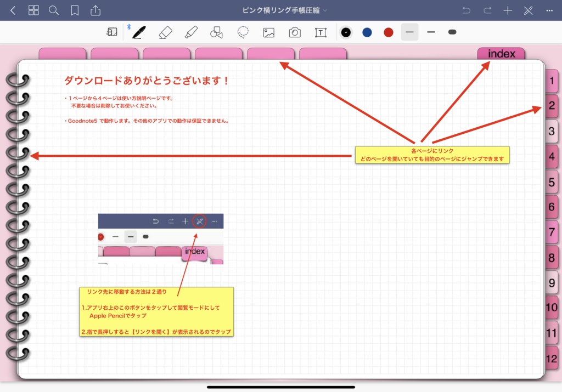Jump to page tab 7

[552, 232]
